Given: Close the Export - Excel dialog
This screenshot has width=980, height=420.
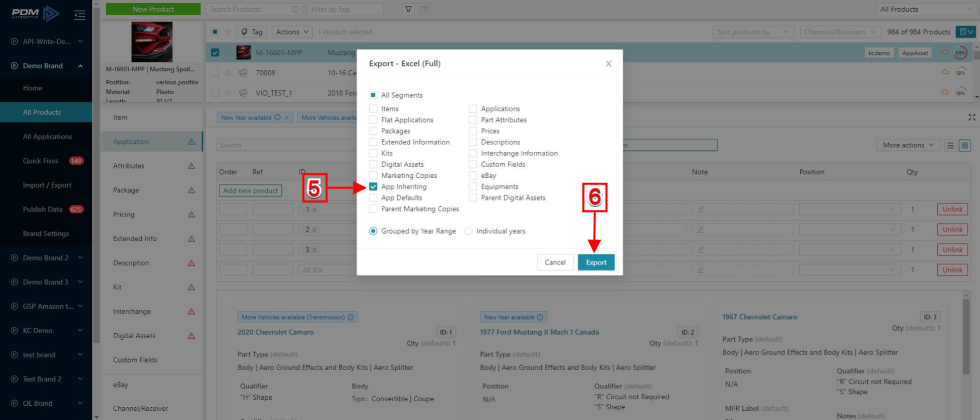Looking at the screenshot, I should click(x=608, y=63).
